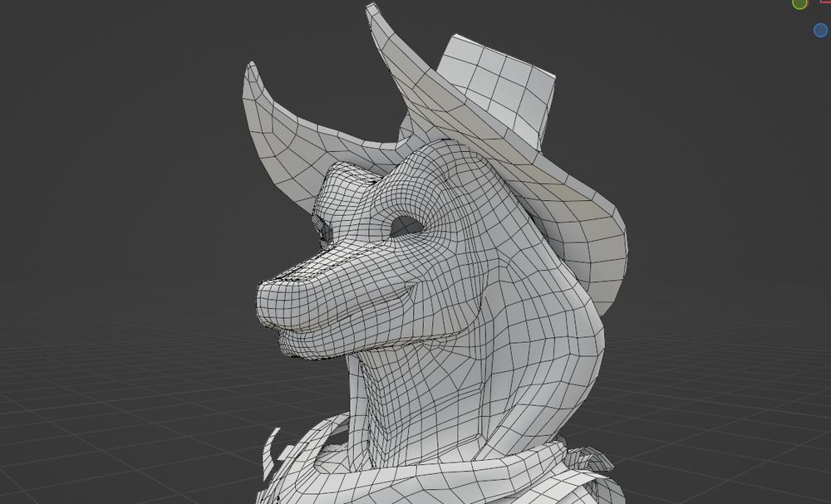
Task: Click the blue negative Z axis gizmo circle
Action: pos(821,30)
